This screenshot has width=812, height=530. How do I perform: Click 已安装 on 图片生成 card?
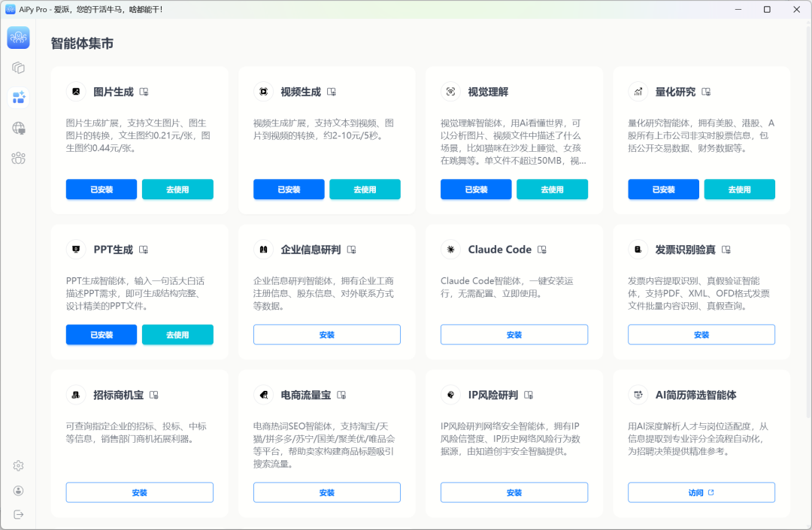(101, 189)
